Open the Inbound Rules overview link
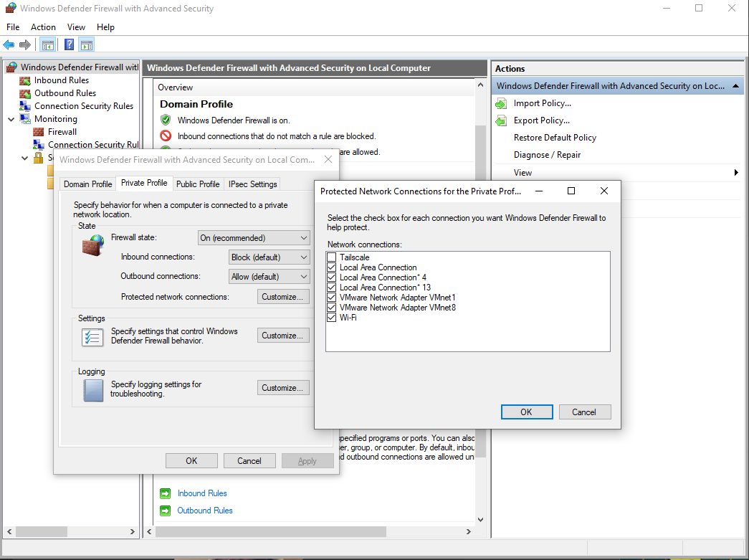The height and width of the screenshot is (560, 749). click(202, 493)
